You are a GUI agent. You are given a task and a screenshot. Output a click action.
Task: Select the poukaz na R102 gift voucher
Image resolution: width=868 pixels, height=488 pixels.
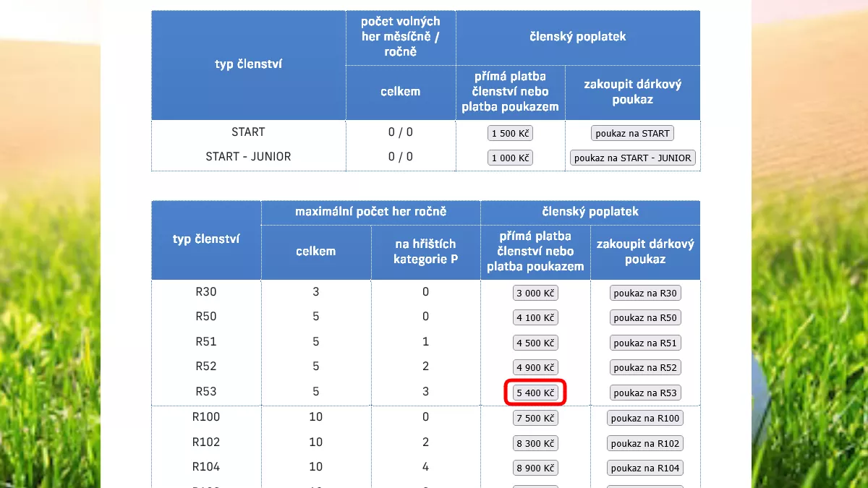click(645, 443)
